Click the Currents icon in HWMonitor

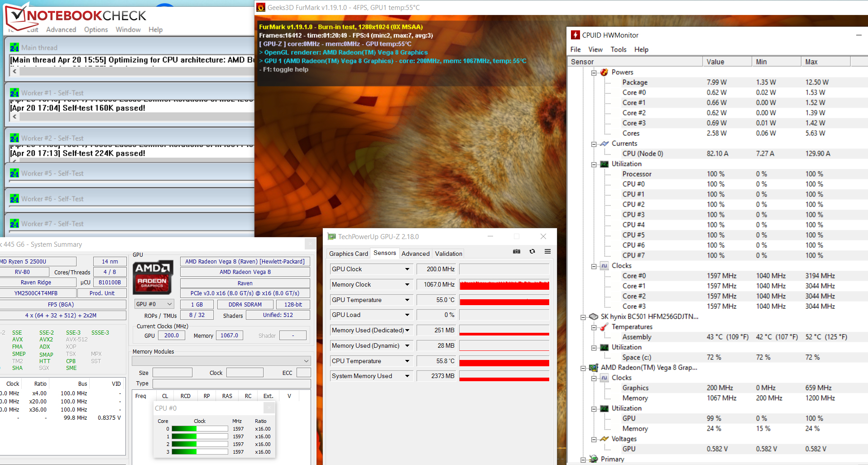pos(604,144)
